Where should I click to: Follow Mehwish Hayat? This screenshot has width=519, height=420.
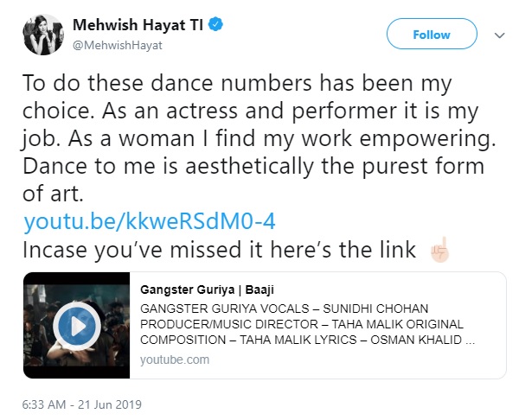click(431, 35)
